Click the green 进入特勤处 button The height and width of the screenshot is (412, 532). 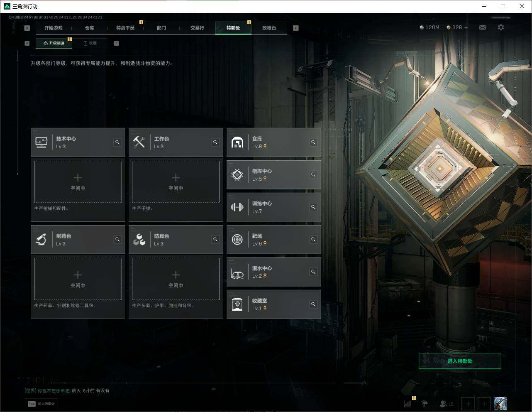pyautogui.click(x=460, y=361)
